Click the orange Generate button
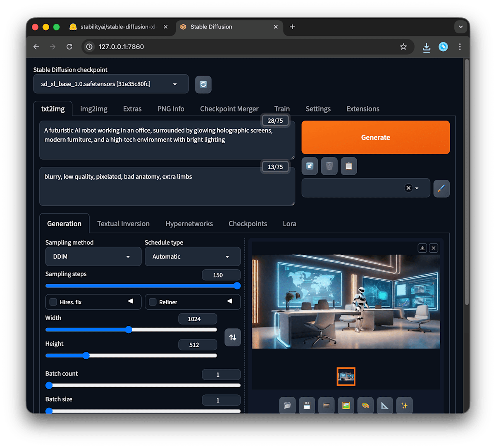 pos(376,137)
